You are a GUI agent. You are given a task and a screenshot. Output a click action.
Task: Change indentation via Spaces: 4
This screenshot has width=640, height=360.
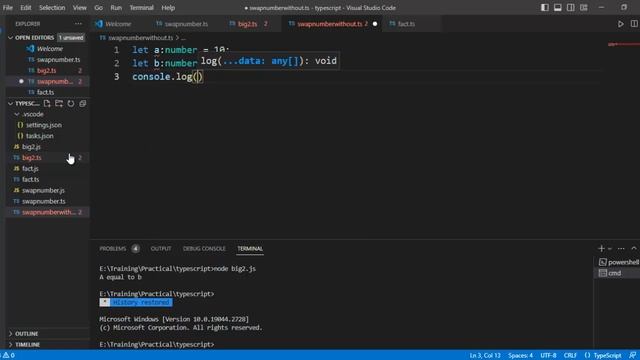[x=520, y=355]
